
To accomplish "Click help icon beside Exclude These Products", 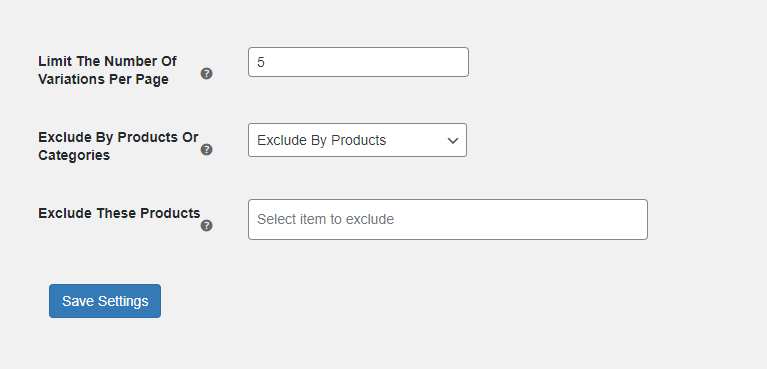I will pyautogui.click(x=206, y=226).
